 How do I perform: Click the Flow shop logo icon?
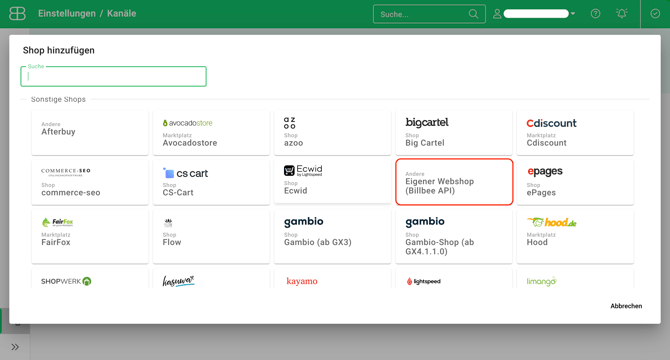[168, 223]
